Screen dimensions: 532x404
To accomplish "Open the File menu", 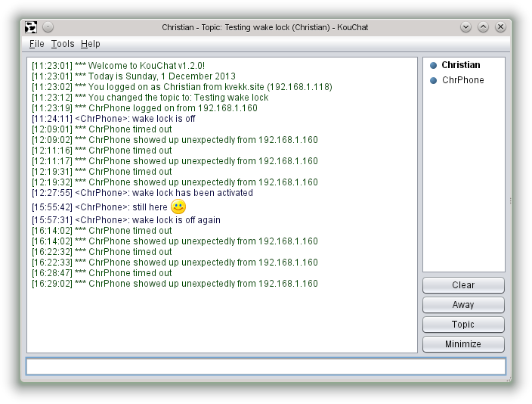I will coord(36,44).
